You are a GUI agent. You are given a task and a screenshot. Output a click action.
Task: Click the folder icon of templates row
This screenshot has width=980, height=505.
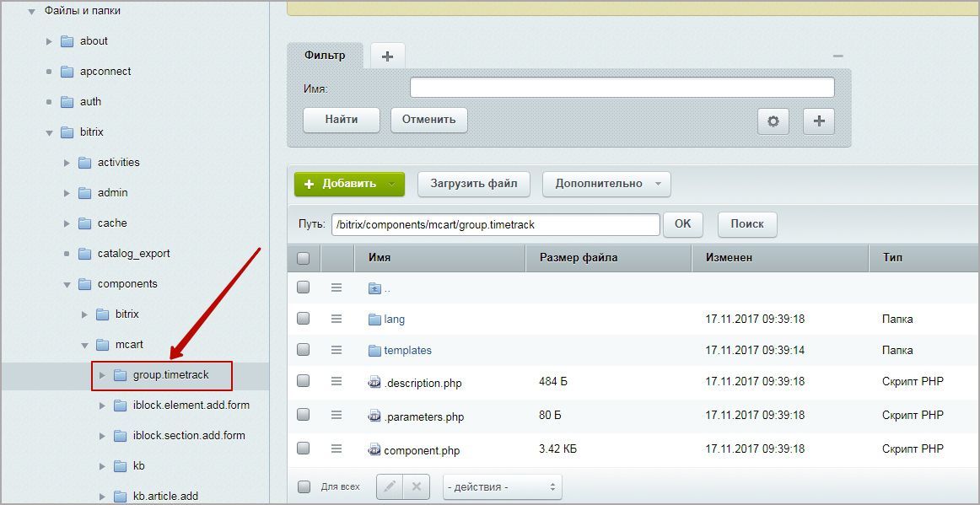click(376, 350)
